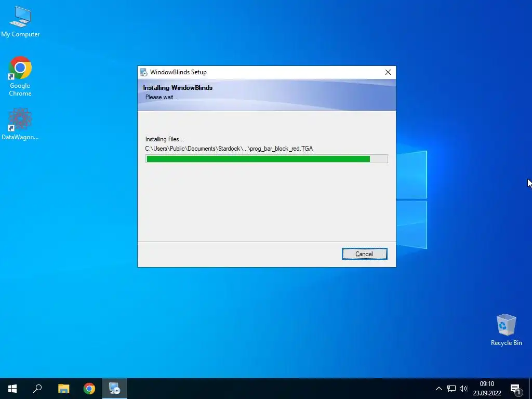
Task: Click the green installation progress bar
Action: (267, 159)
